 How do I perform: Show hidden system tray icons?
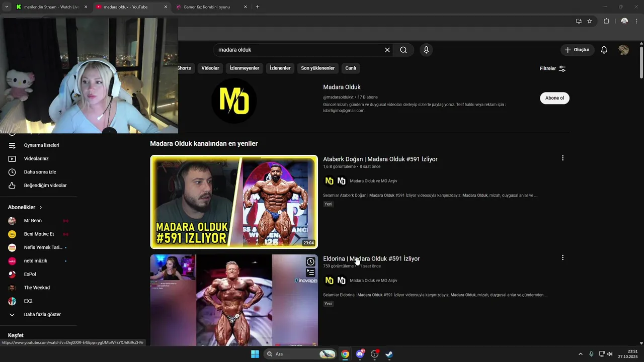(580, 354)
